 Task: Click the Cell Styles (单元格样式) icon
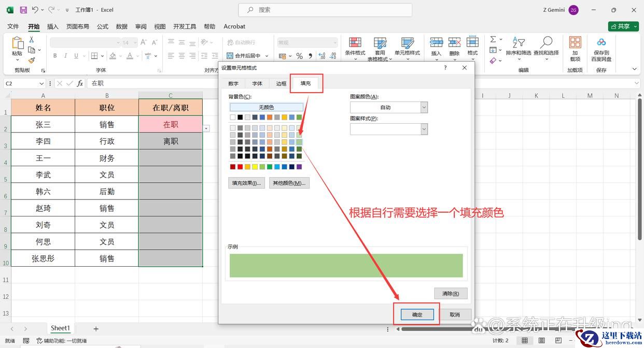click(x=407, y=44)
